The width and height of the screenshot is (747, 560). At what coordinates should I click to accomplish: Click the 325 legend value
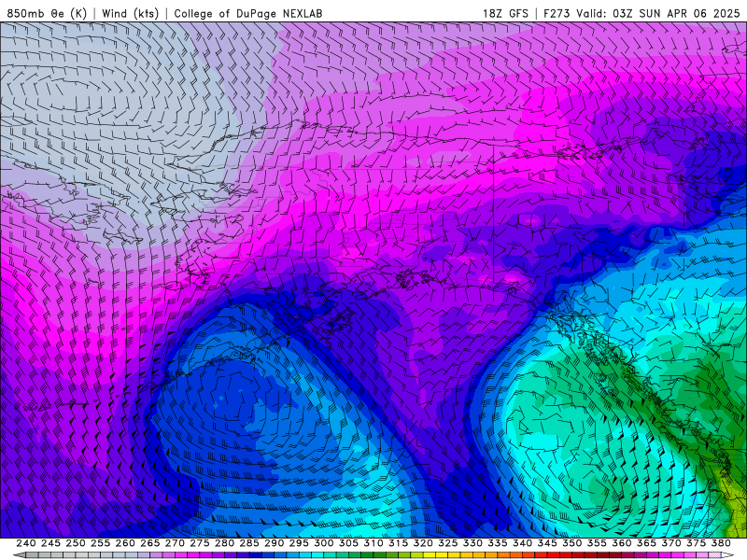click(x=448, y=543)
